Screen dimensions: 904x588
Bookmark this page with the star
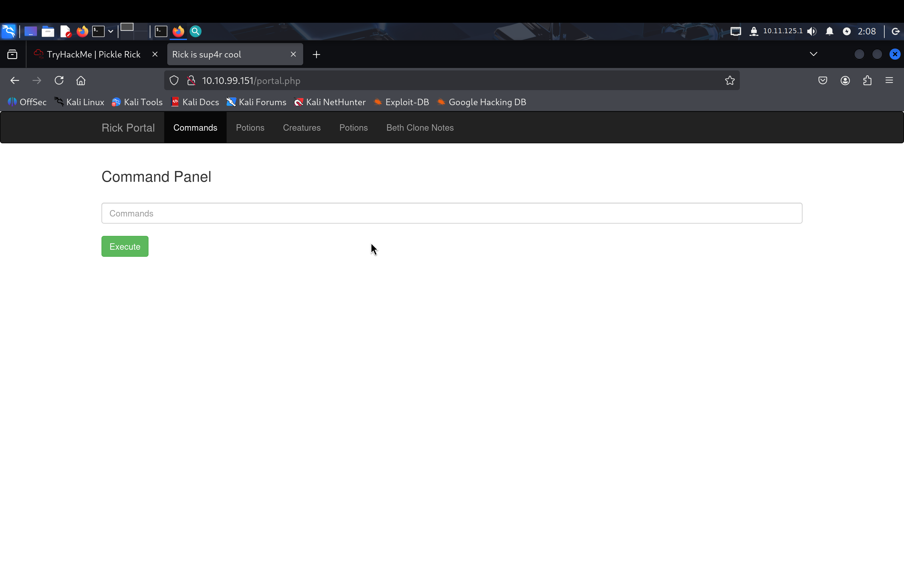[730, 81]
